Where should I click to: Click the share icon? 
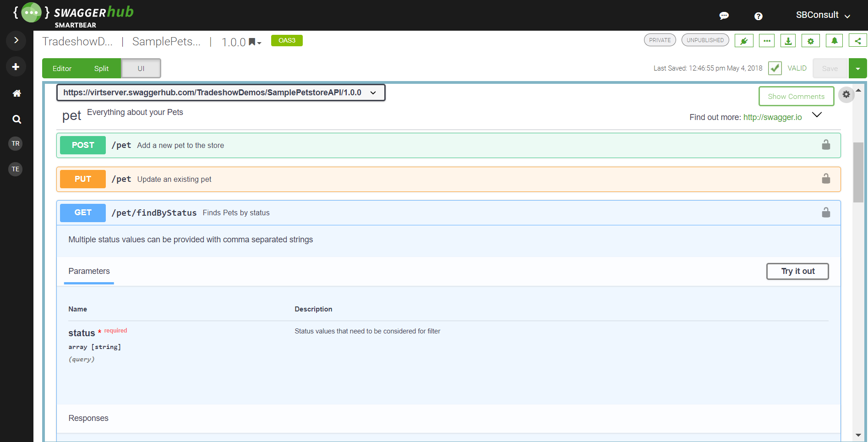pos(857,41)
